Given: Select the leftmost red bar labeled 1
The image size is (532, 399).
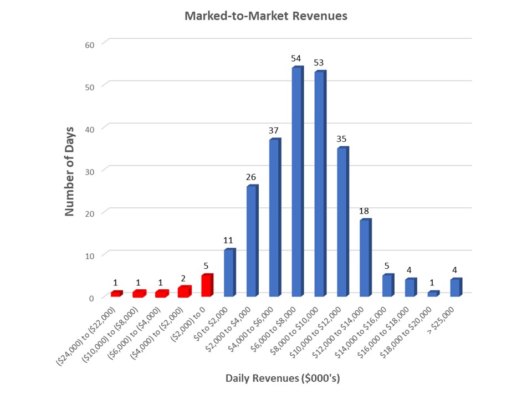Looking at the screenshot, I should coord(116,294).
